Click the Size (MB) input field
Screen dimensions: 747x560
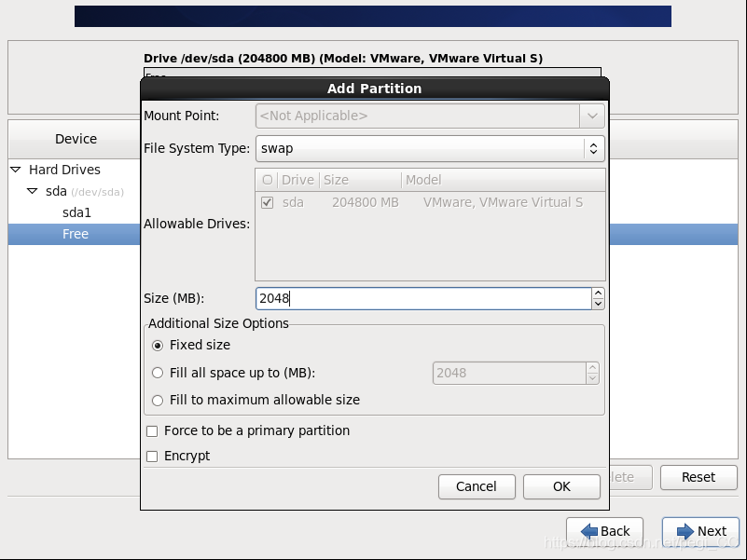click(423, 298)
